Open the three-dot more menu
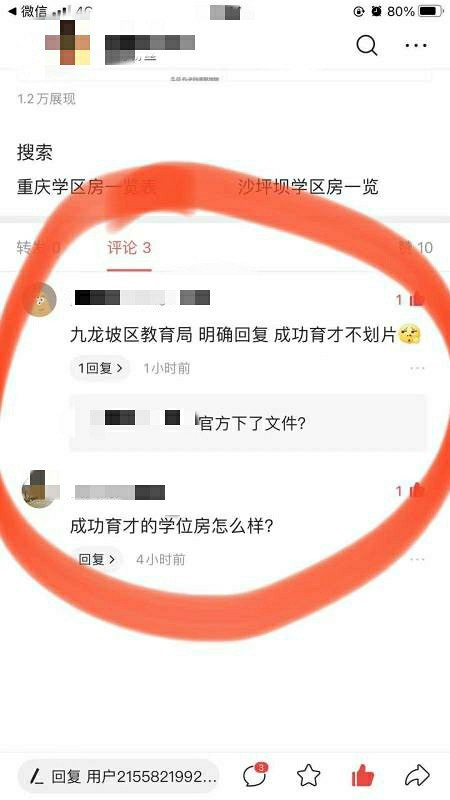The image size is (450, 800). click(416, 45)
